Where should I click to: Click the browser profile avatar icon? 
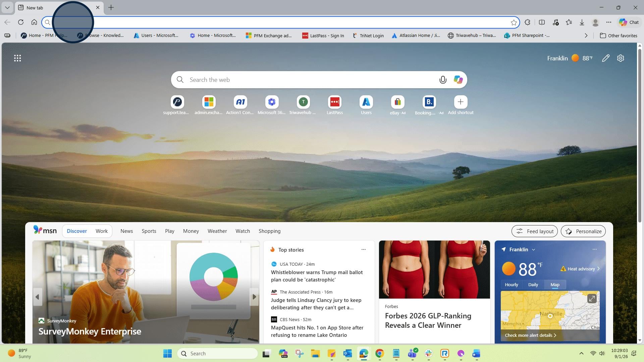(x=595, y=22)
